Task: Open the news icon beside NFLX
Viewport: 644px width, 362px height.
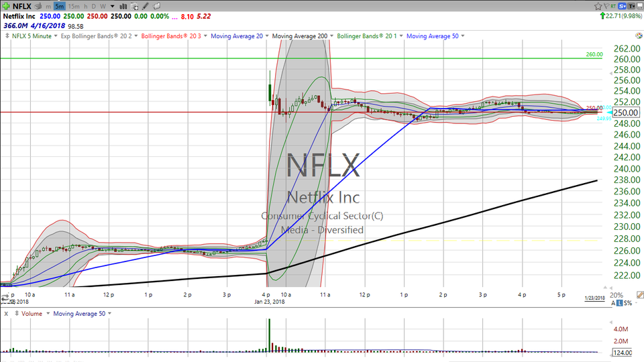Action: pos(38,6)
